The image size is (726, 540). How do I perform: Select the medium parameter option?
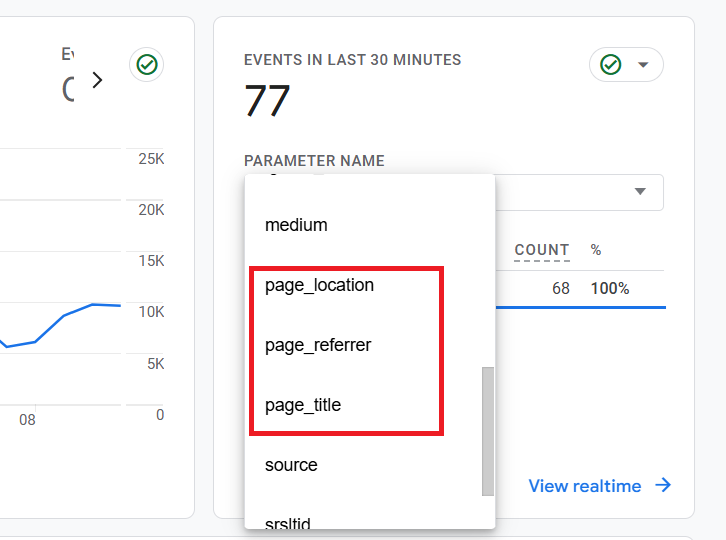point(296,225)
